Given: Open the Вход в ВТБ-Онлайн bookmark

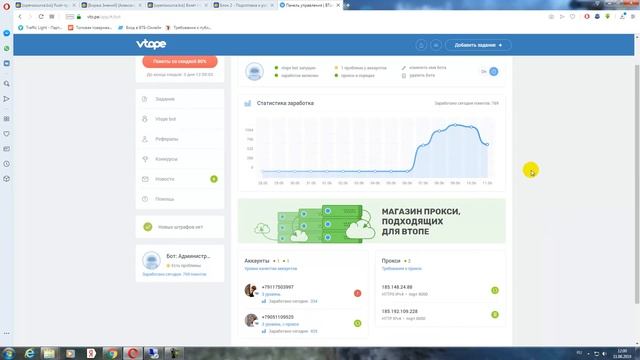Looking at the screenshot, I should 140,27.
